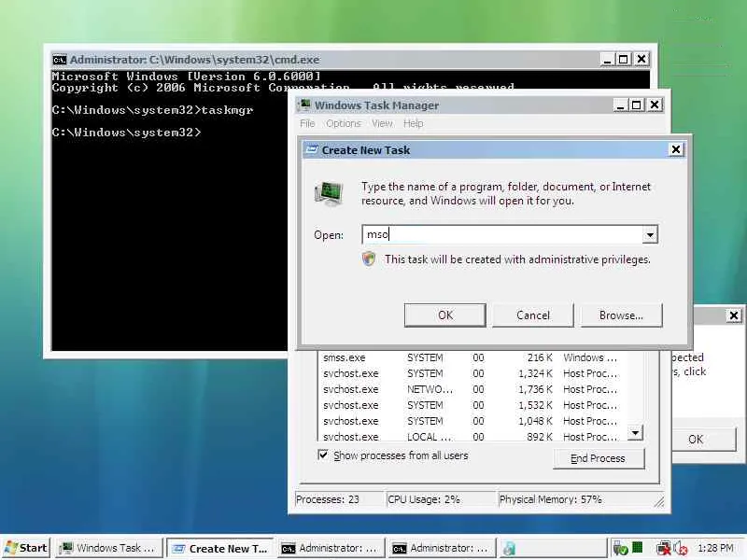
Task: Close the partially hidden dialog on right
Action: 734,315
